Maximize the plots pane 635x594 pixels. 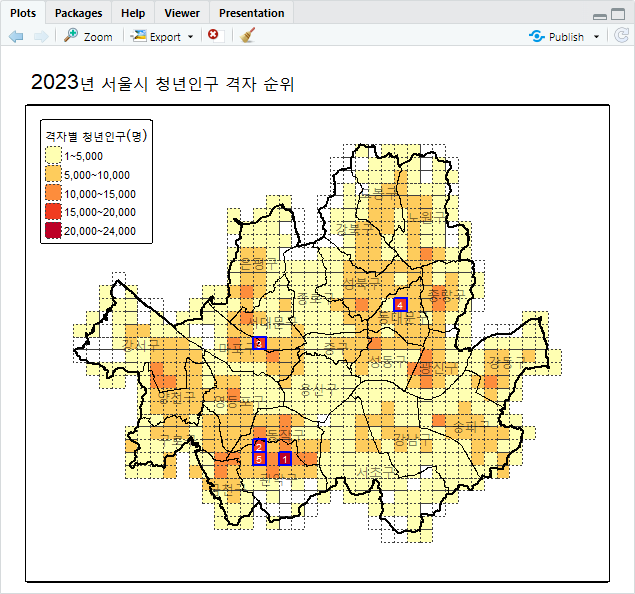(618, 14)
